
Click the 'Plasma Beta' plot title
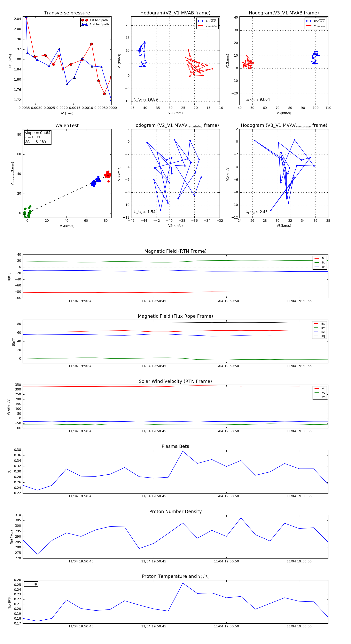pos(175,446)
